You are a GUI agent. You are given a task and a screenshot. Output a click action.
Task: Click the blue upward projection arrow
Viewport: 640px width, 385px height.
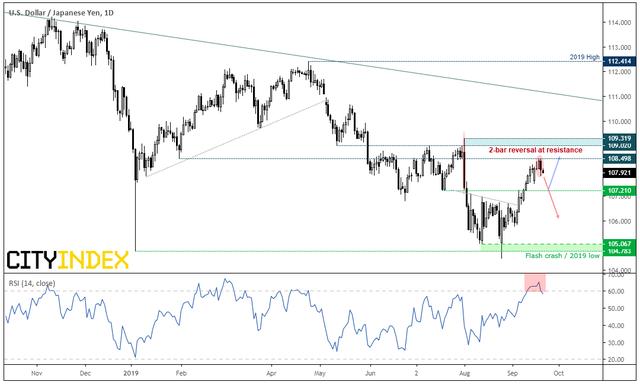[x=554, y=172]
